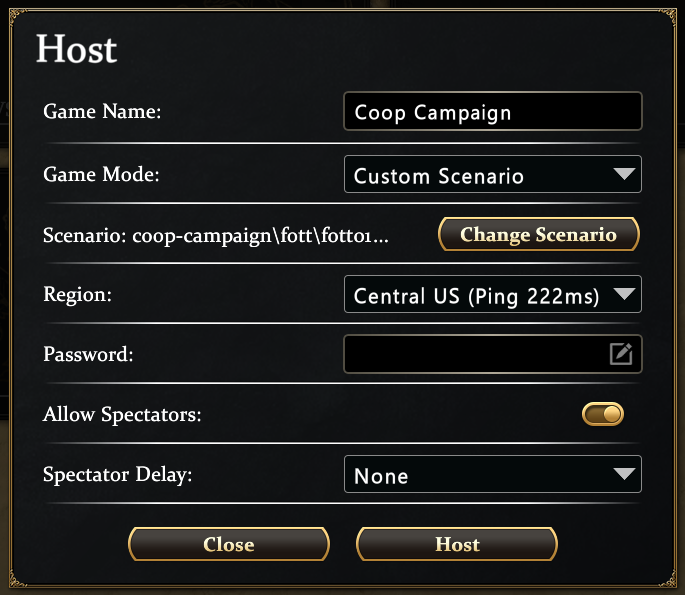Click the Region dropdown arrow icon

(x=624, y=294)
